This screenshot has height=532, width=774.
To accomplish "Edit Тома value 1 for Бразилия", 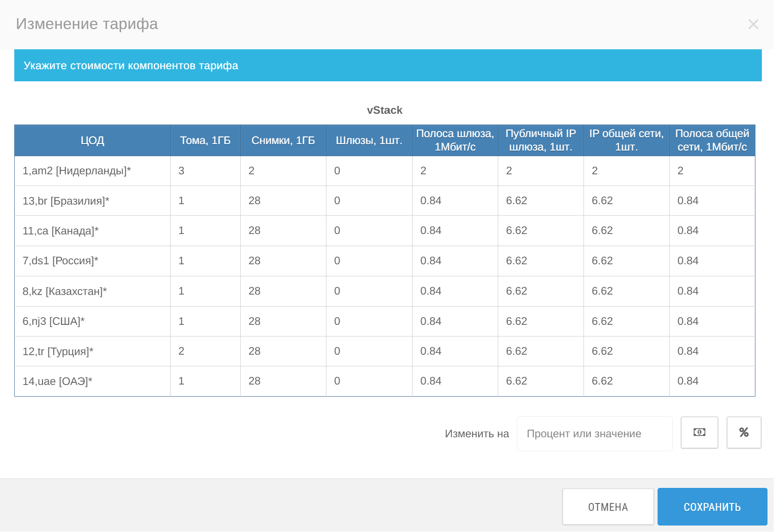I will pos(205,201).
